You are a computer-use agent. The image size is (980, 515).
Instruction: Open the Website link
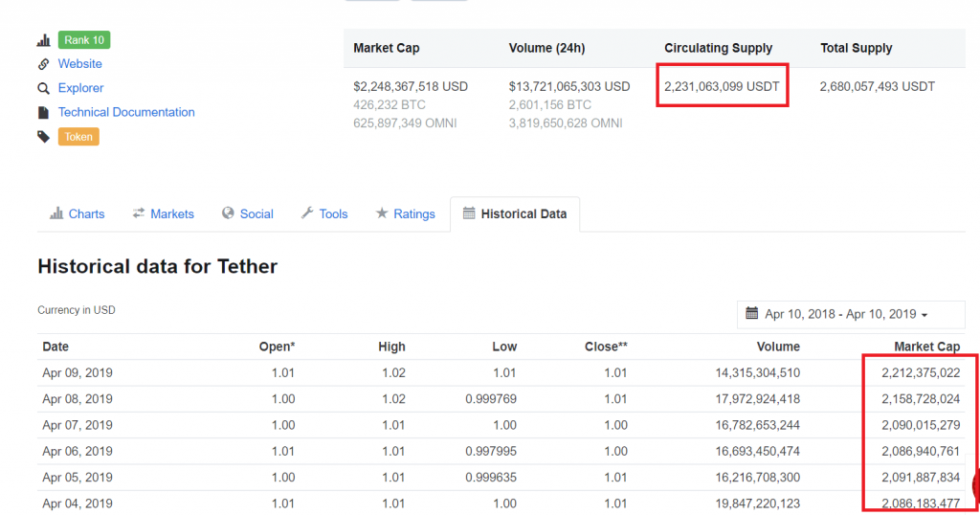click(x=79, y=64)
